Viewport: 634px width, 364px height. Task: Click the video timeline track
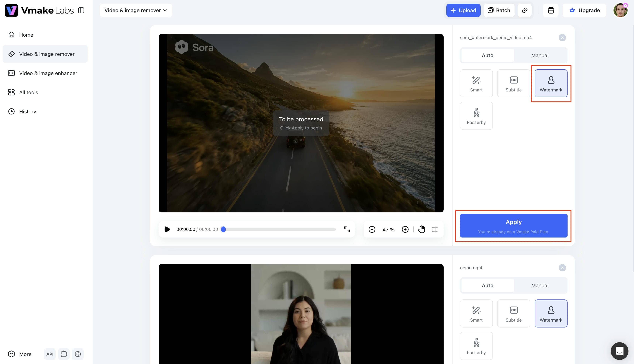point(278,229)
